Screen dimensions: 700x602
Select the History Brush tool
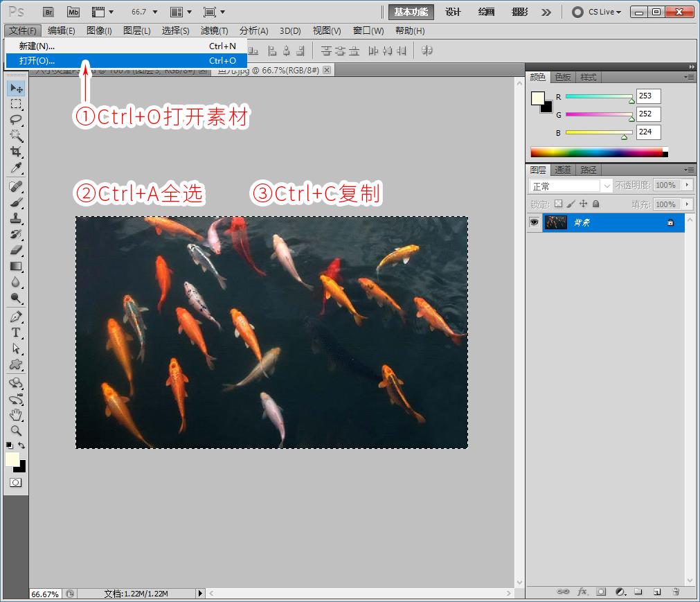tap(16, 234)
